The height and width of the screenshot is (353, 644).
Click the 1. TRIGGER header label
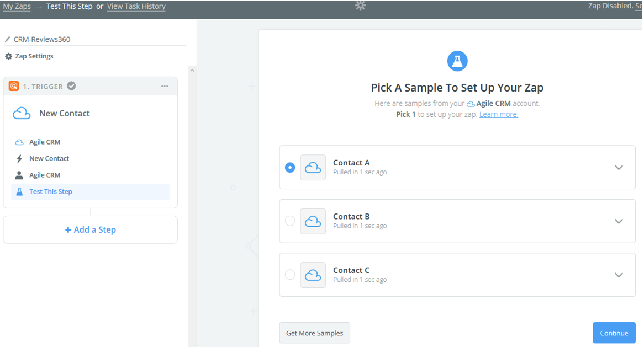(x=43, y=87)
